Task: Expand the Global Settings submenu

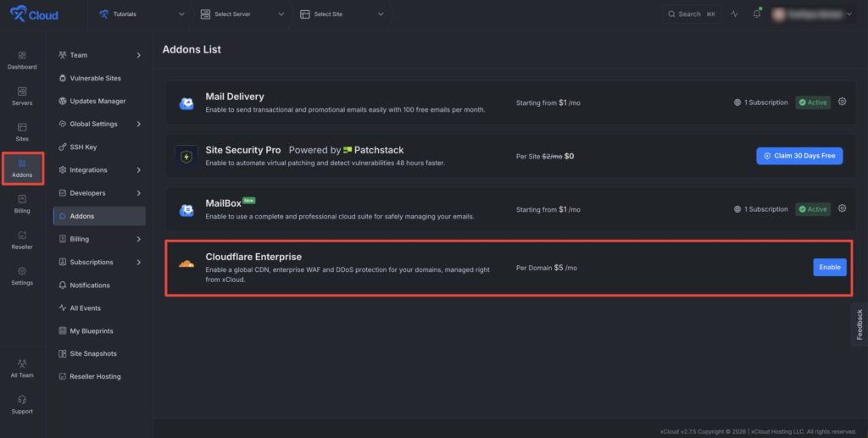Action: click(138, 125)
